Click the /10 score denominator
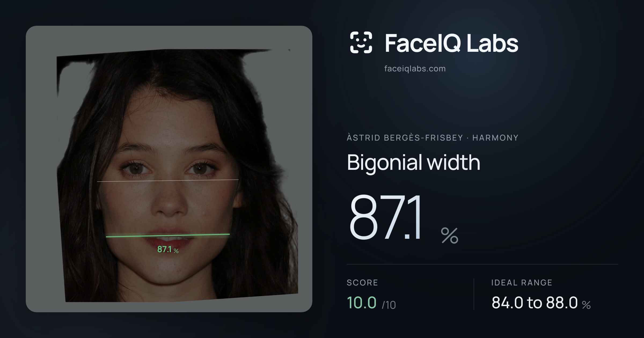The width and height of the screenshot is (644, 338). tap(389, 305)
